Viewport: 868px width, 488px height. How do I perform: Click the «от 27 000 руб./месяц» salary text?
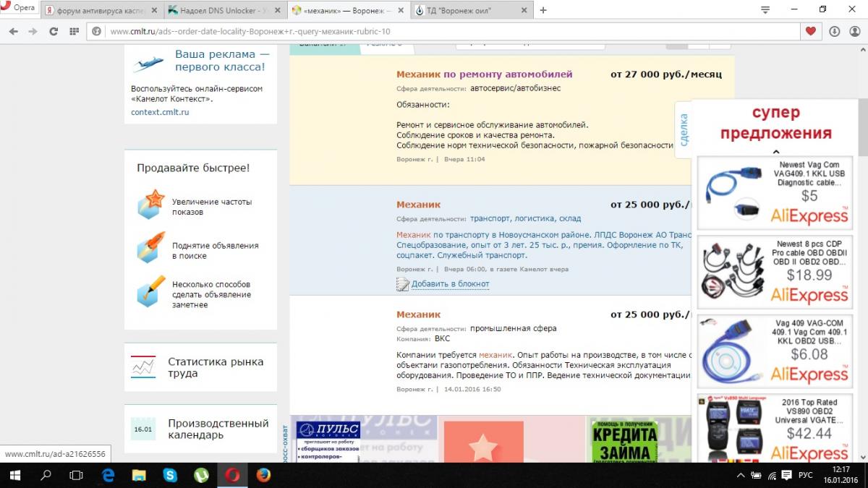coord(666,74)
